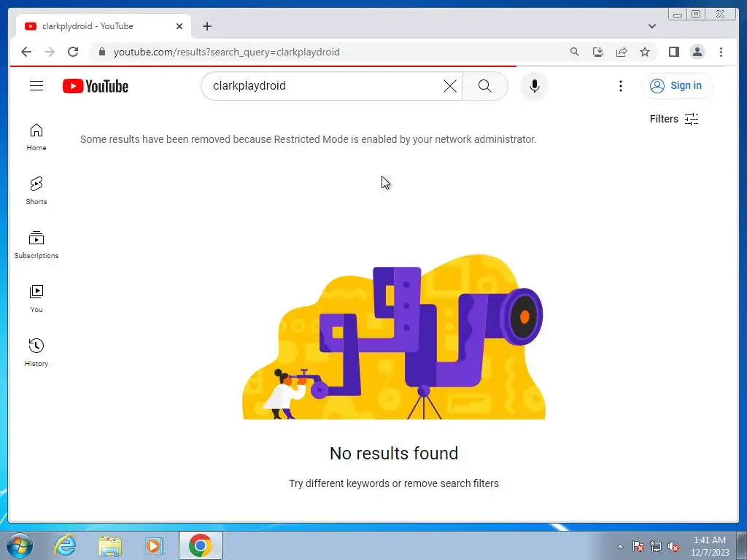Open the You section in sidebar
Screen dimensions: 747x560
(36, 299)
